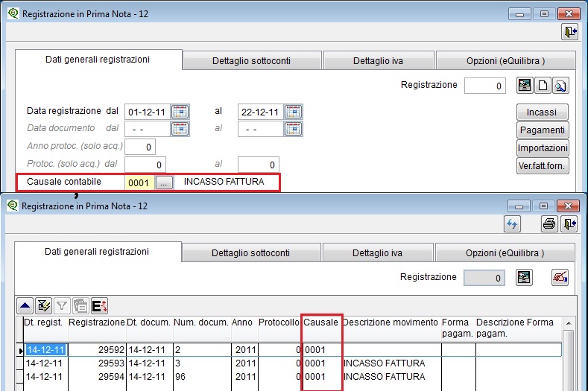
Task: Click exit door icon in lower window
Action: 569,224
